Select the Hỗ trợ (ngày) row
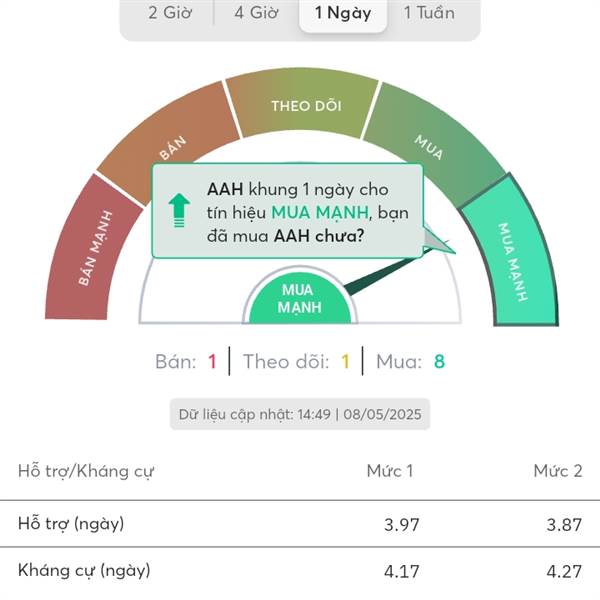Image resolution: width=600 pixels, height=600 pixels. (x=300, y=524)
